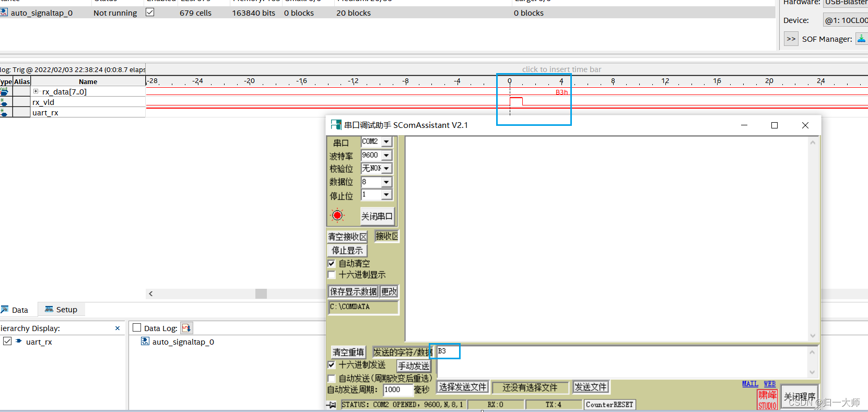This screenshot has width=868, height=412.
Task: Click the B3h value on rx_data waveform
Action: click(561, 92)
